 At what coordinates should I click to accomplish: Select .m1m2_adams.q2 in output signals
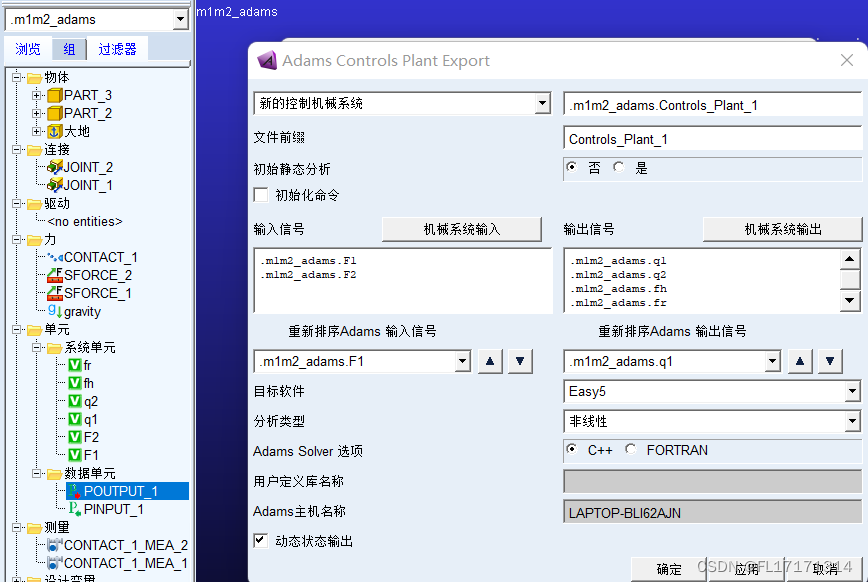[x=618, y=275]
